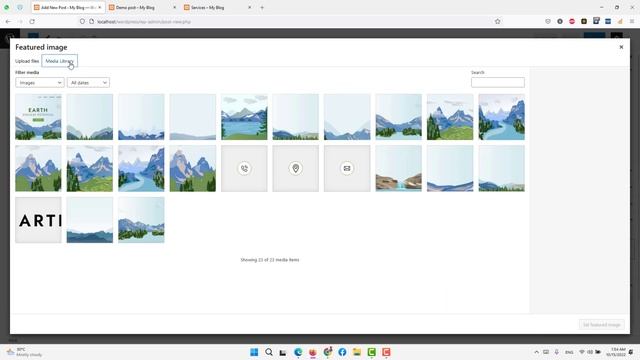Select the waterfall with rocks thumbnail

pyautogui.click(x=398, y=169)
